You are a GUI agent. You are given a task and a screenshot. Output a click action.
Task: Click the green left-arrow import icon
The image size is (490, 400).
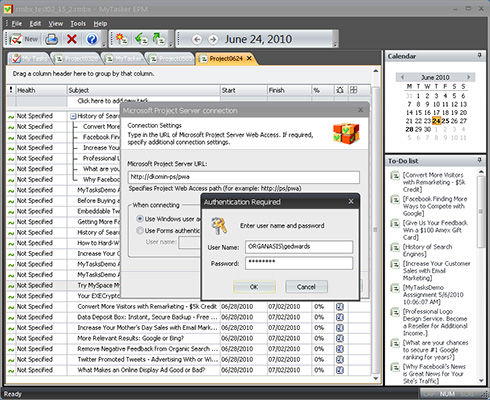pos(141,39)
